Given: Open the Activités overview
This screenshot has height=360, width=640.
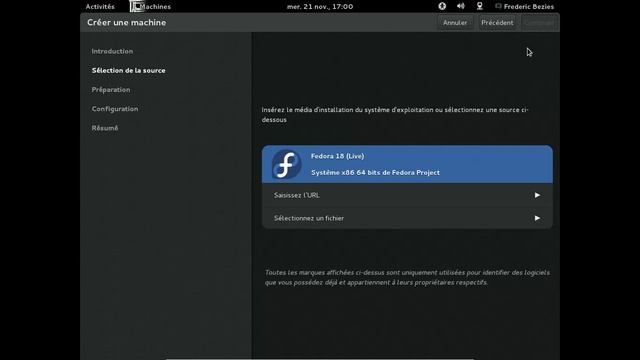Looking at the screenshot, I should coord(100,7).
